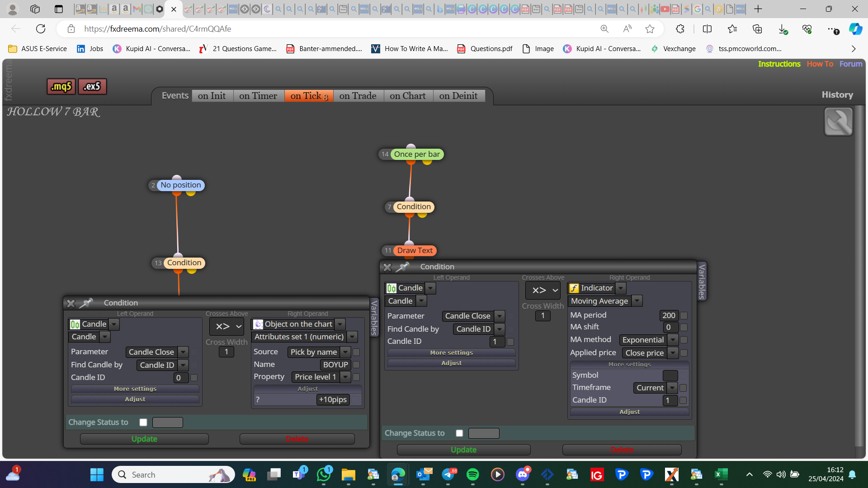The image size is (868, 488).
Task: Tick left panel Change Status to checkbox
Action: (143, 422)
